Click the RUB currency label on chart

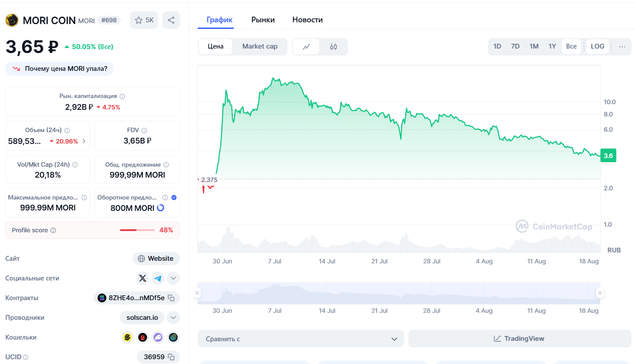click(x=614, y=250)
